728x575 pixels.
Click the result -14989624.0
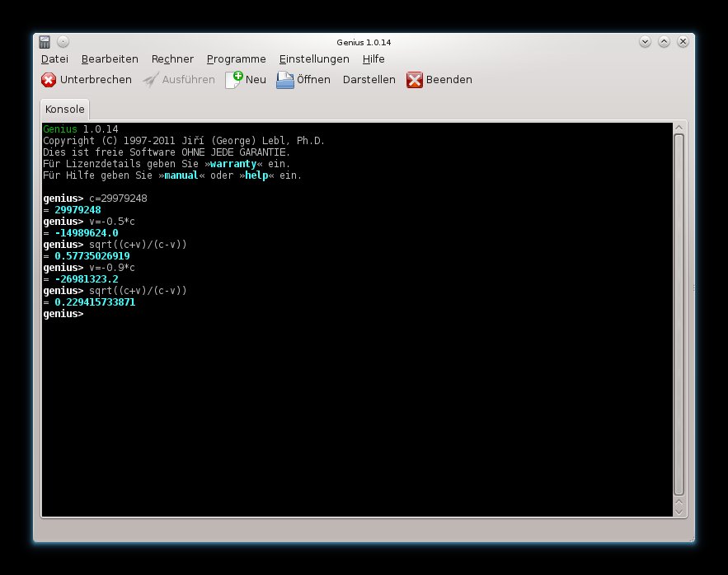point(87,233)
